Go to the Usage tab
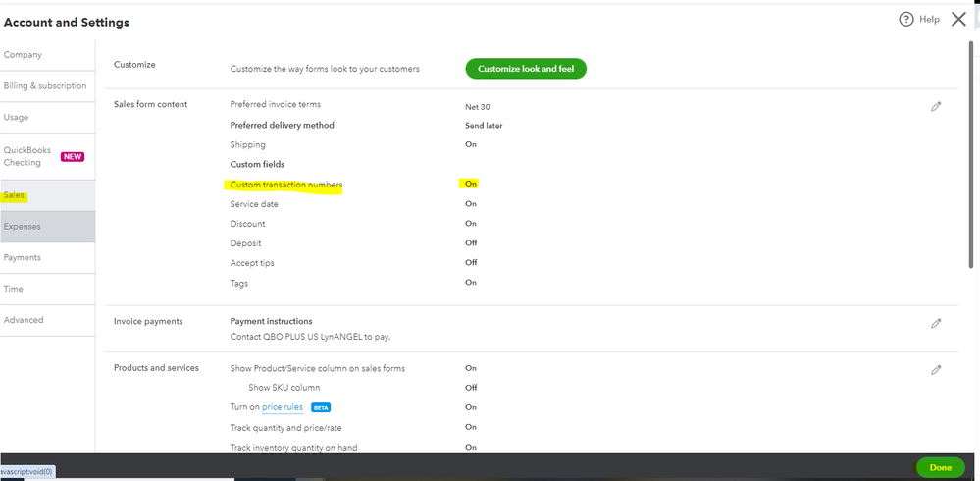The width and height of the screenshot is (980, 481). click(x=17, y=118)
